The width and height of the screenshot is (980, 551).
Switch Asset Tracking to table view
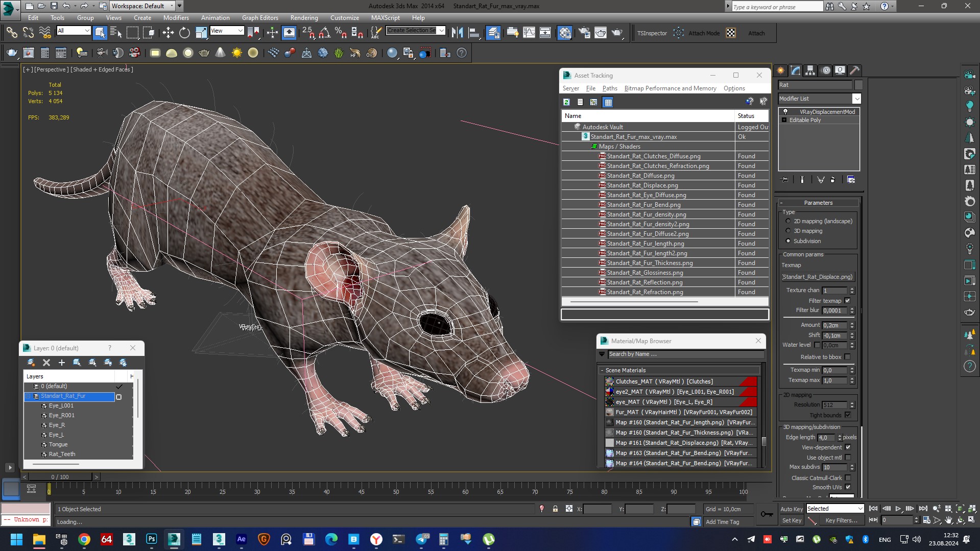coord(608,102)
